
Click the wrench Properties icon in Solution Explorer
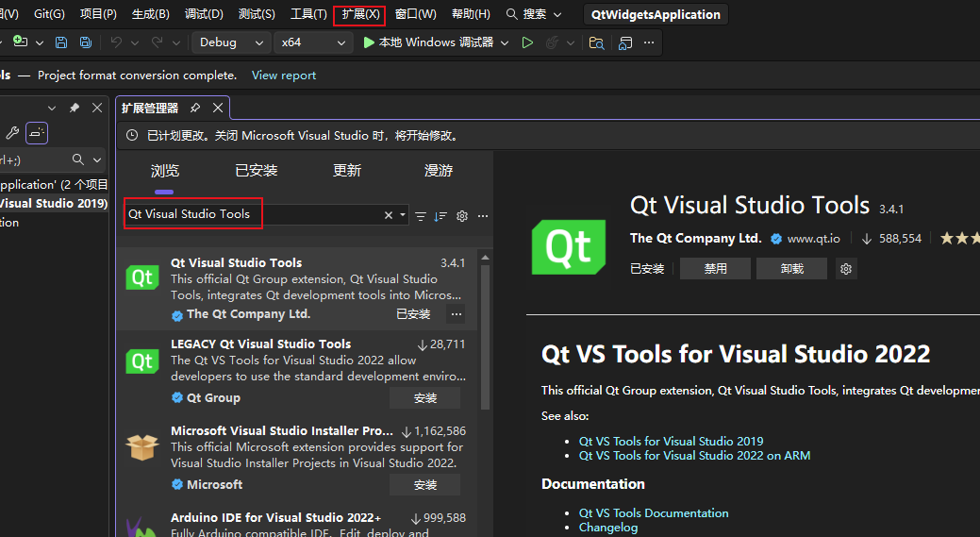12,132
